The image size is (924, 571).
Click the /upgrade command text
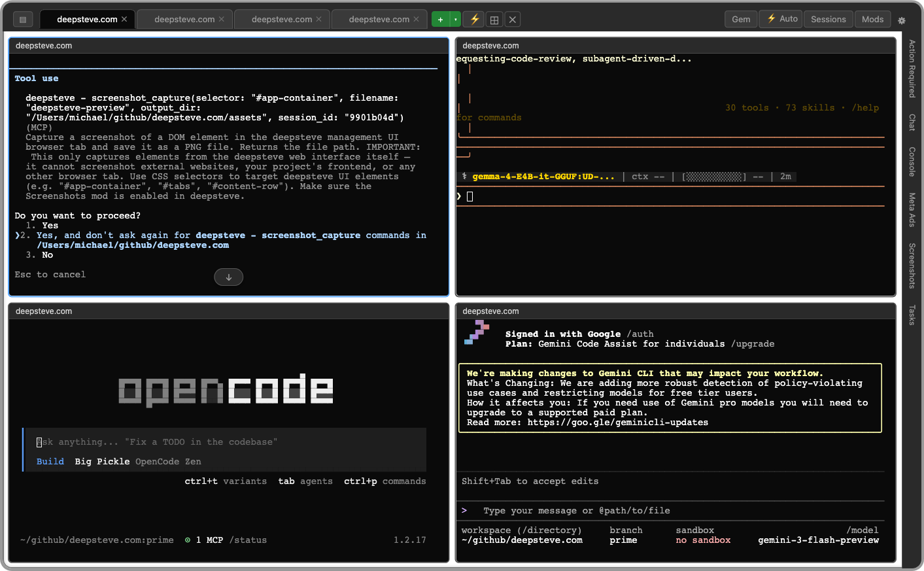(x=753, y=344)
